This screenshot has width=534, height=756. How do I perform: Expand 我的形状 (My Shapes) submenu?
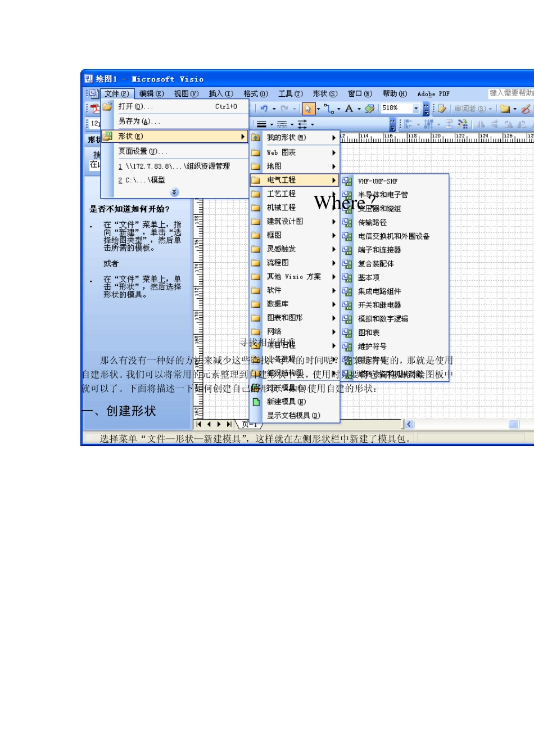295,138
